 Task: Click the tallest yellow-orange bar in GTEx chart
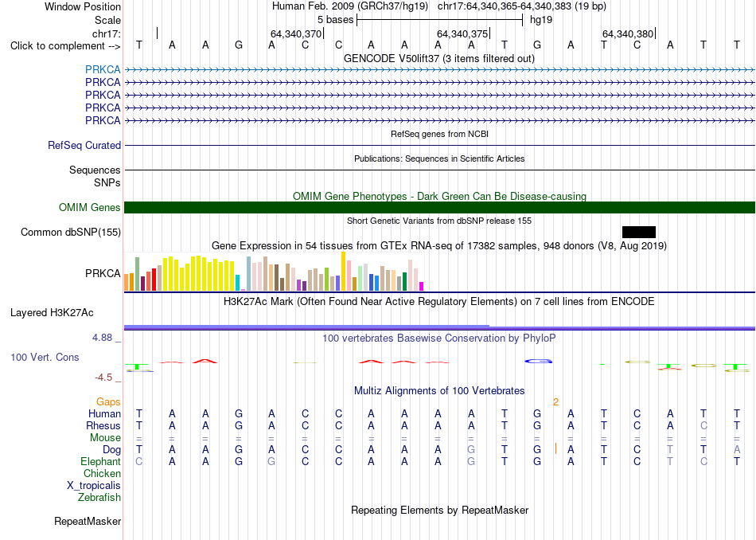(343, 272)
